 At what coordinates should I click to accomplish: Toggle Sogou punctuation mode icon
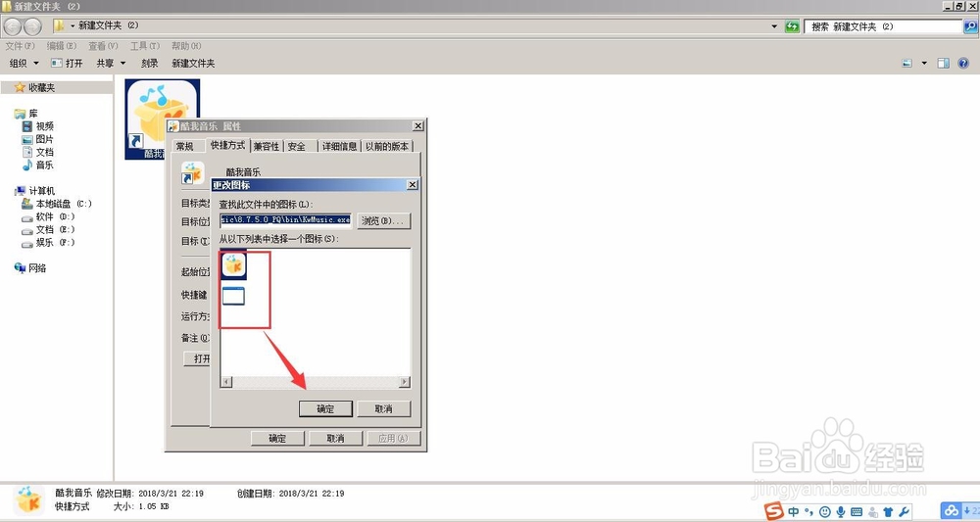[808, 512]
